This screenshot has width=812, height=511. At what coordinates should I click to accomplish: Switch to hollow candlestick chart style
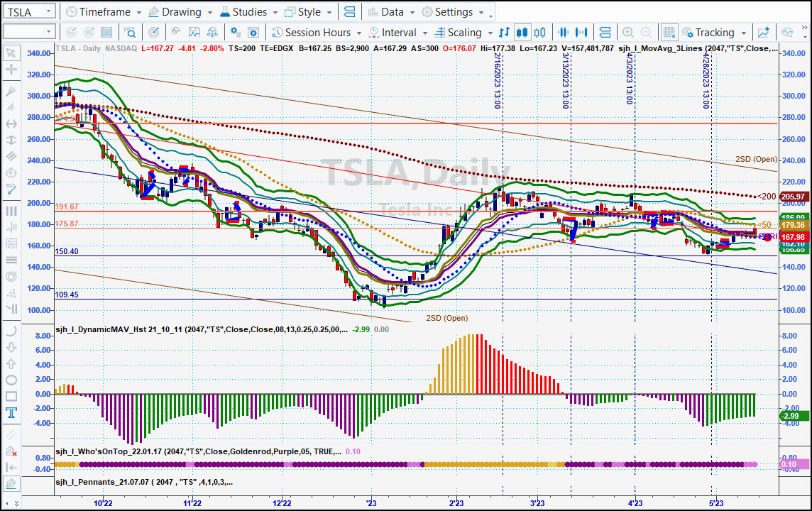pyautogui.click(x=539, y=33)
